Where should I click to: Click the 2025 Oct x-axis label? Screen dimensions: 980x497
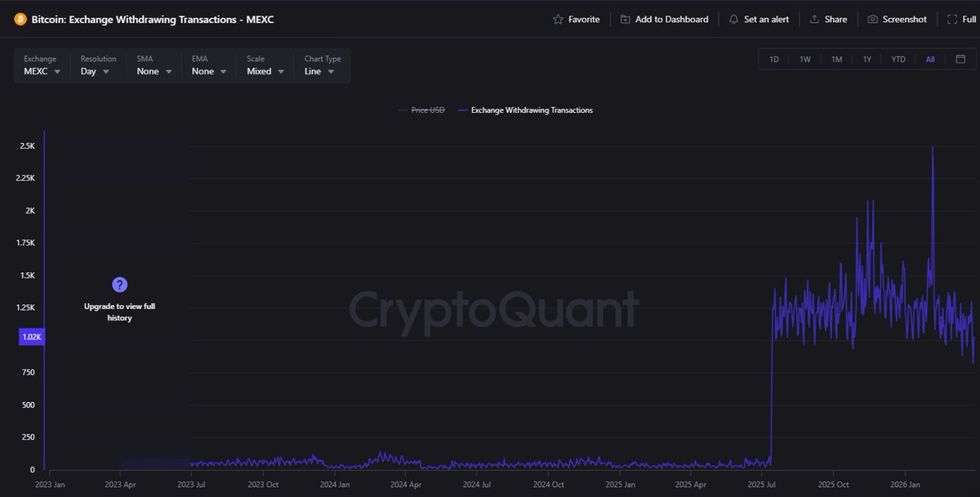tap(832, 484)
